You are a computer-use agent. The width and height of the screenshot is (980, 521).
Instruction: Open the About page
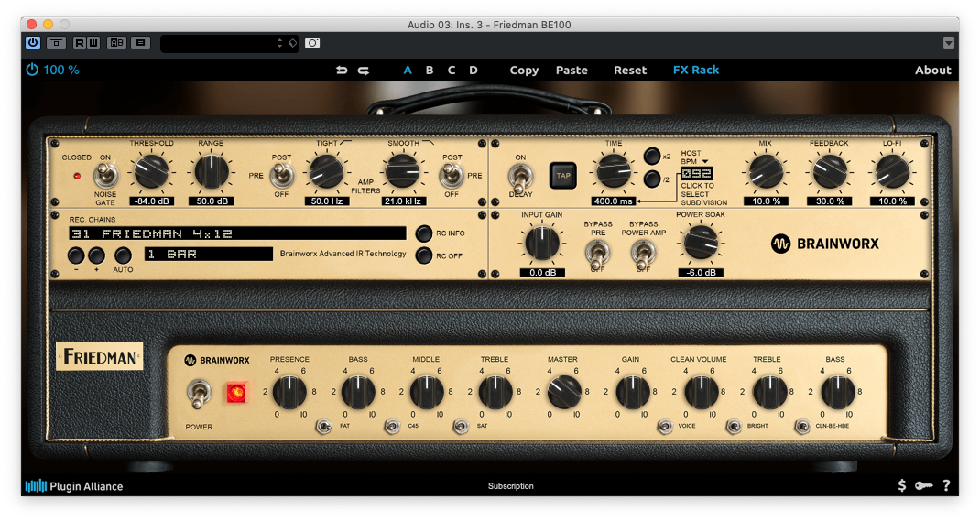click(x=932, y=70)
